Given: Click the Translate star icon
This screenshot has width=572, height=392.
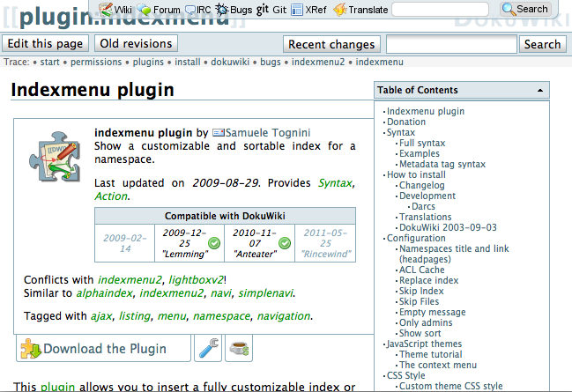Looking at the screenshot, I should point(340,9).
